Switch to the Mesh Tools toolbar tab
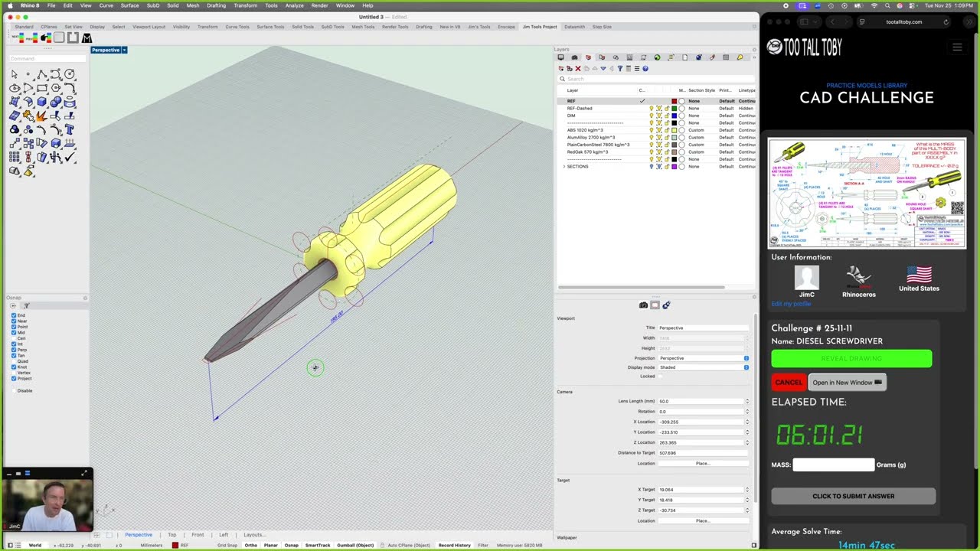Image resolution: width=980 pixels, height=551 pixels. pyautogui.click(x=363, y=27)
